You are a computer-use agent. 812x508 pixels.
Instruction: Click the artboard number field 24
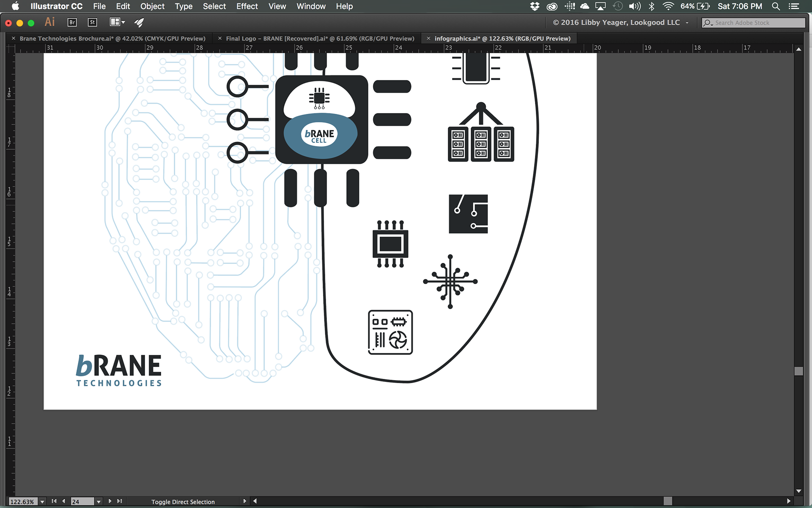point(82,502)
